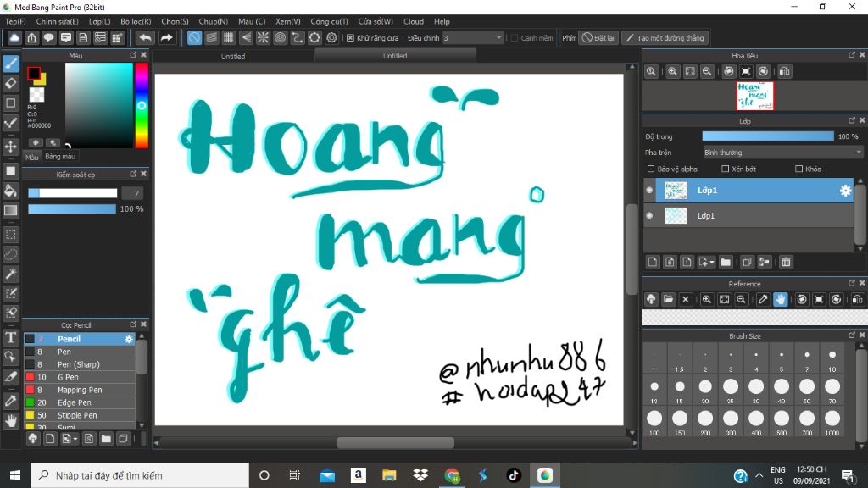This screenshot has height=488, width=868.
Task: Zoom in on the navigator panel
Action: [672, 71]
